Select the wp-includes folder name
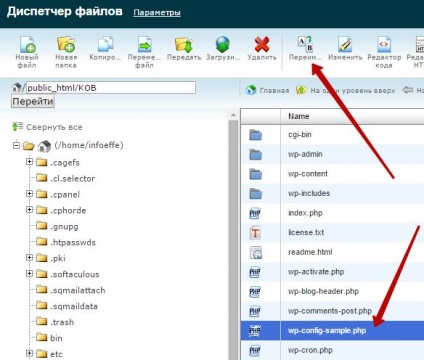Screen dimensions: 424x360 tap(309, 193)
